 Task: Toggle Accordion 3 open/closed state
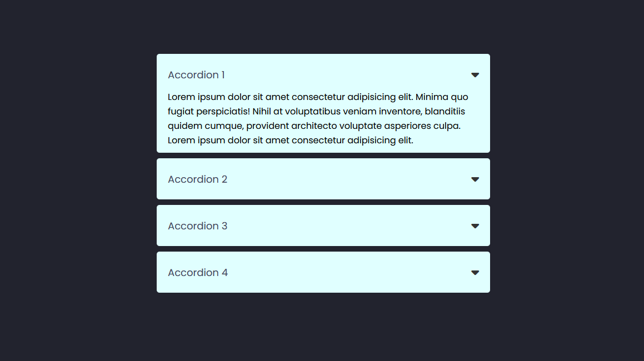point(323,225)
